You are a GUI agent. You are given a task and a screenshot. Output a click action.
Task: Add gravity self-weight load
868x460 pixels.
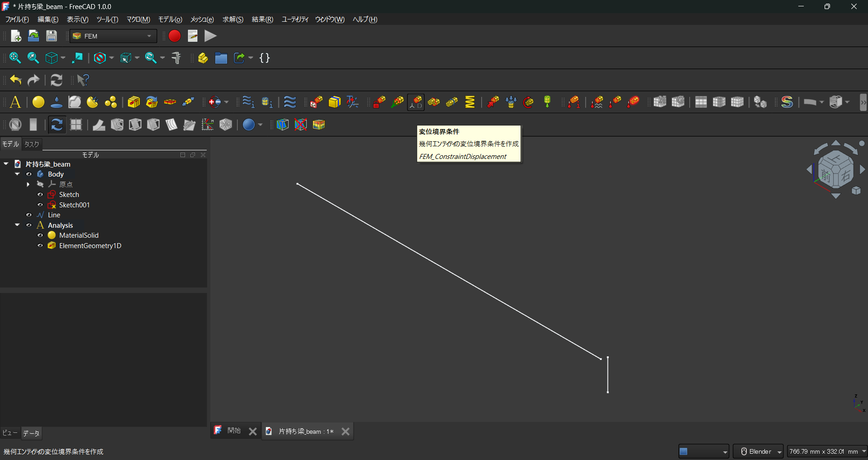pyautogui.click(x=547, y=102)
